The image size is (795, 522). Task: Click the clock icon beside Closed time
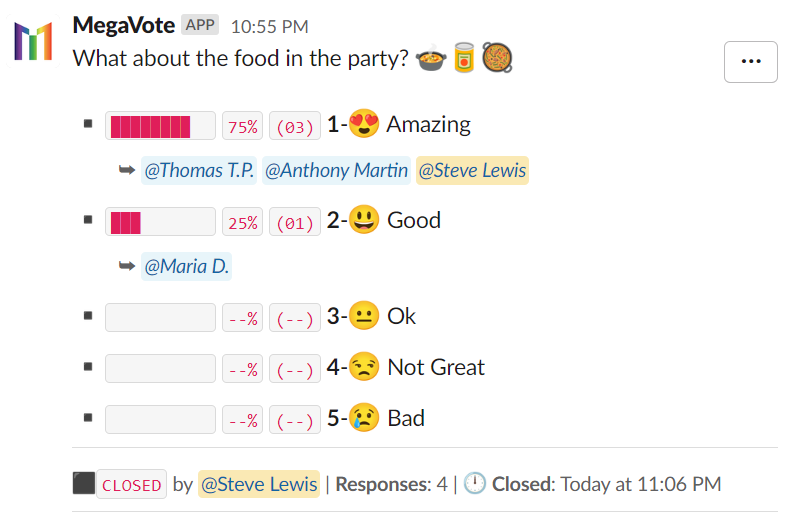(475, 483)
